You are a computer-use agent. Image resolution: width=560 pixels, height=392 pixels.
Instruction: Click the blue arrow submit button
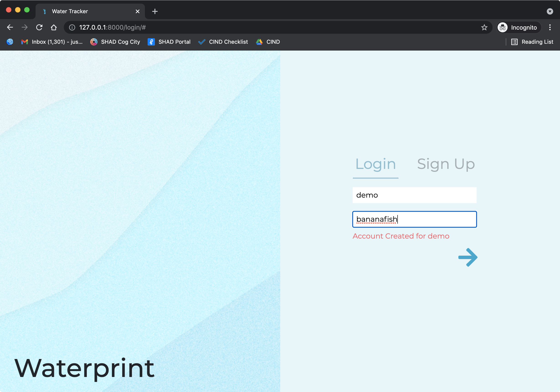467,257
